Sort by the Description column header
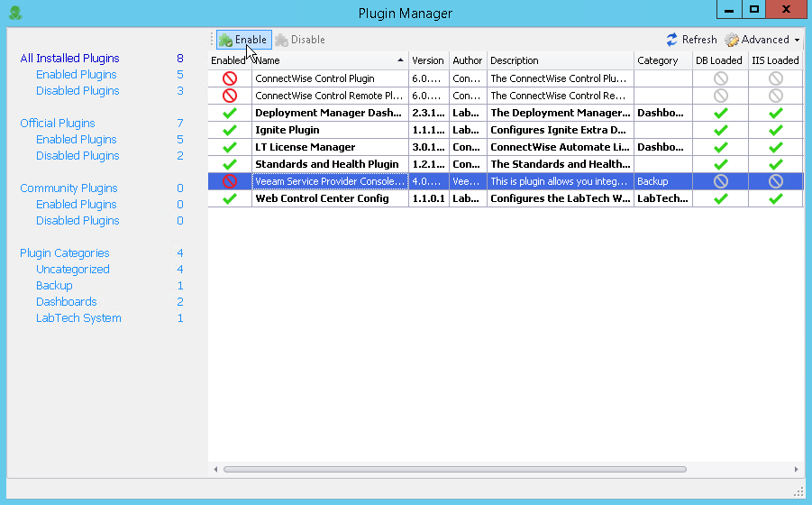The height and width of the screenshot is (505, 812). (561, 60)
